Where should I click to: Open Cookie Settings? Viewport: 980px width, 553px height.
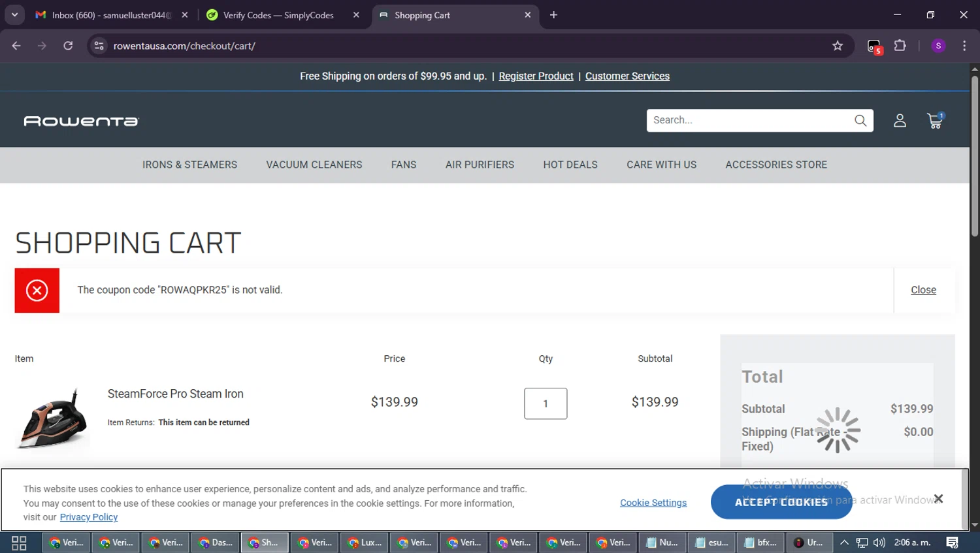point(653,503)
